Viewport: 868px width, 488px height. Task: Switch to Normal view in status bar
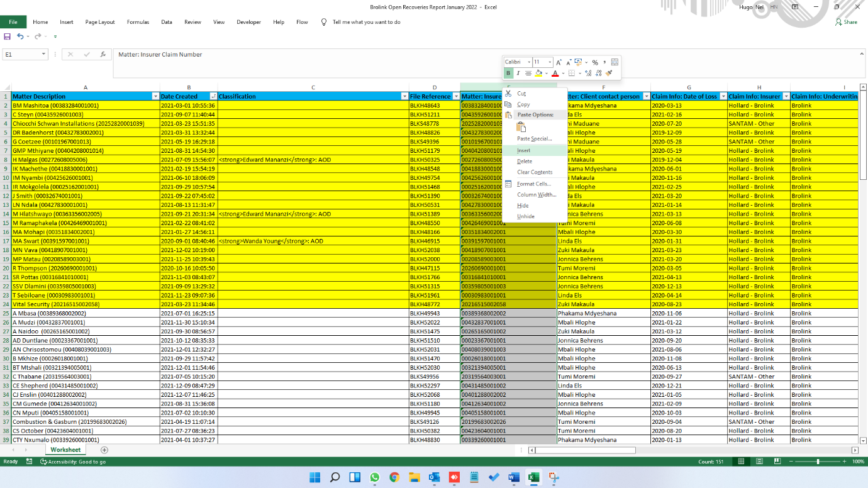click(x=741, y=462)
